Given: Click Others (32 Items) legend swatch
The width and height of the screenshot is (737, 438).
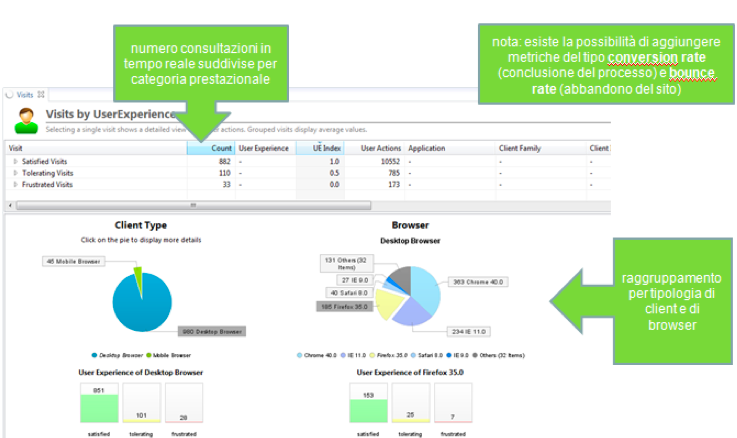Looking at the screenshot, I should [475, 355].
